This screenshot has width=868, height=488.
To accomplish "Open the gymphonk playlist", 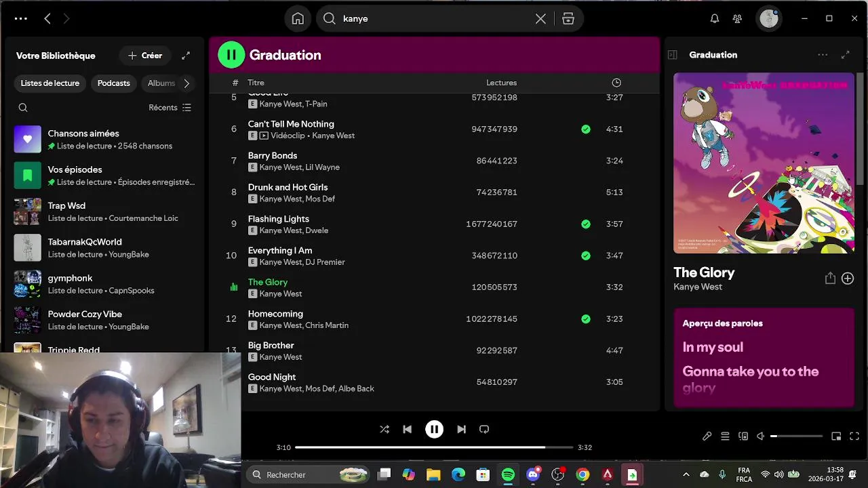I will 104,284.
